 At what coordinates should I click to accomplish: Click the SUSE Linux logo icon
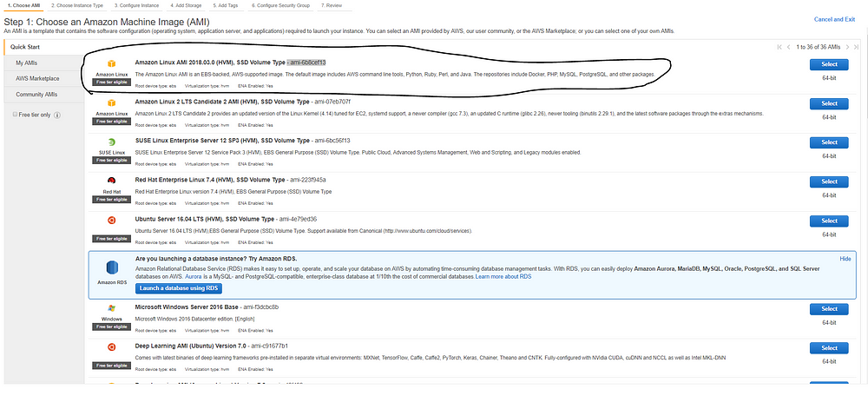111,142
